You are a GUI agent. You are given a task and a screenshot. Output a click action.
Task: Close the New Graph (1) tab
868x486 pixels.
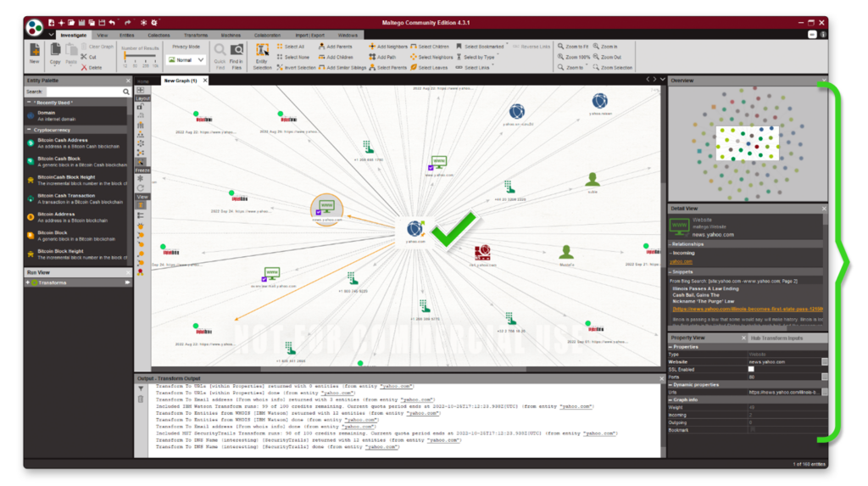[205, 81]
